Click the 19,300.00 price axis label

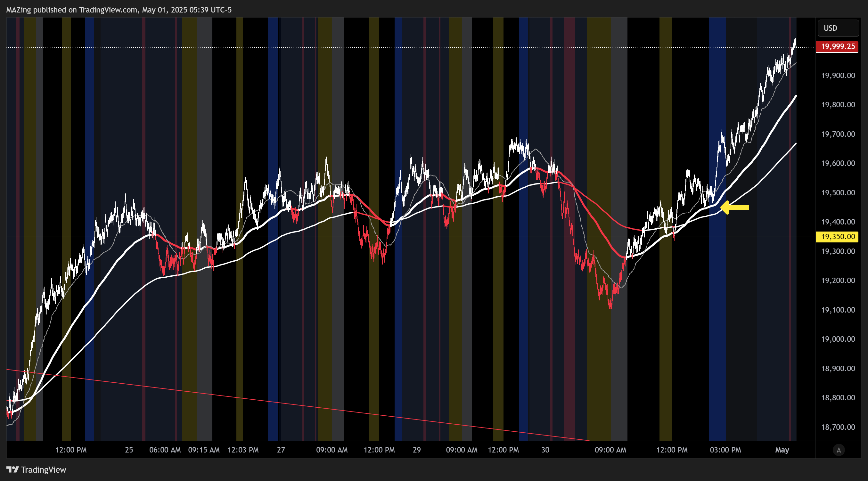click(838, 251)
